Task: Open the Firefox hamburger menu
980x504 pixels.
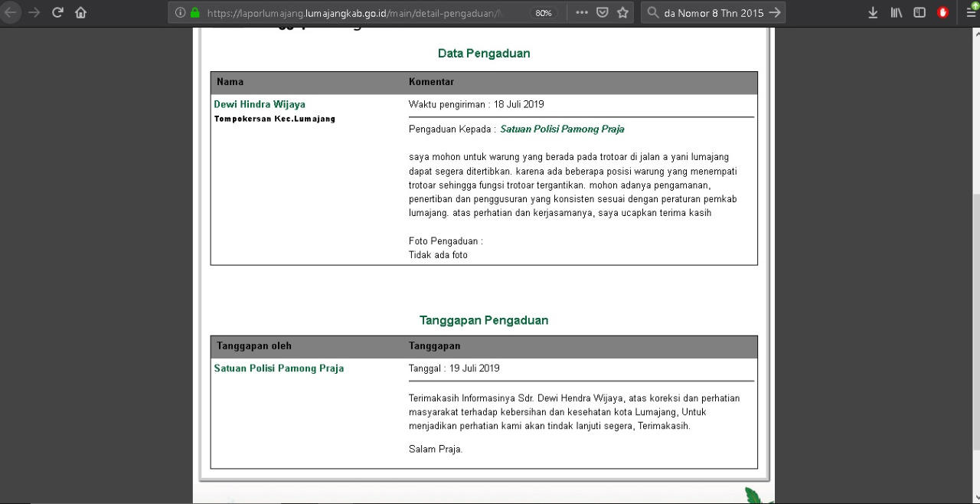Action: 970,11
